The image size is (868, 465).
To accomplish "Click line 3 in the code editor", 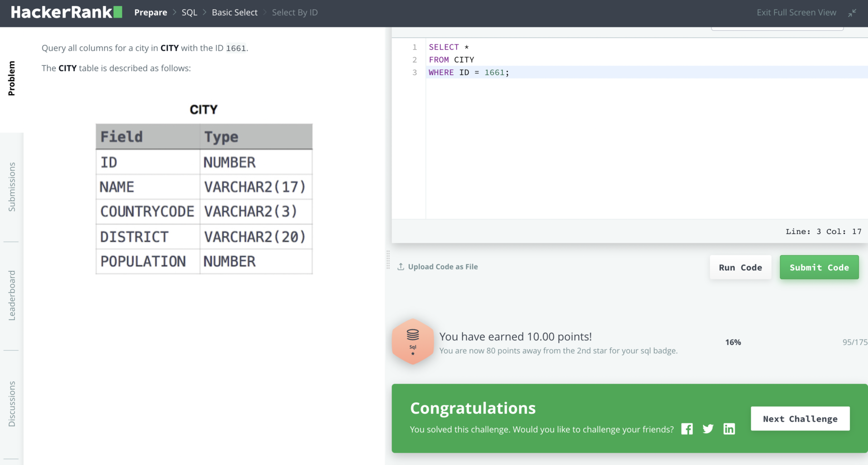I will click(x=568, y=72).
